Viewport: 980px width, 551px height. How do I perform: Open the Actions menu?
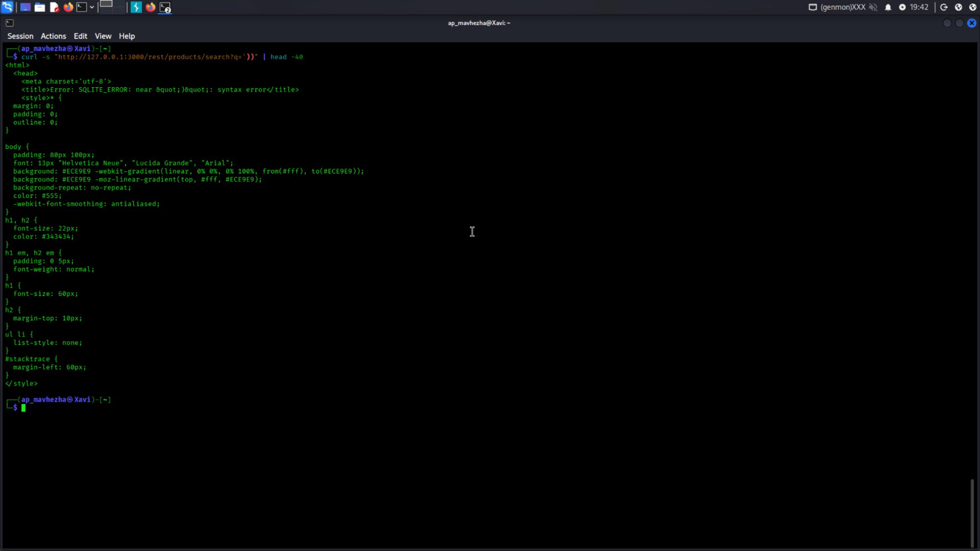pyautogui.click(x=53, y=36)
